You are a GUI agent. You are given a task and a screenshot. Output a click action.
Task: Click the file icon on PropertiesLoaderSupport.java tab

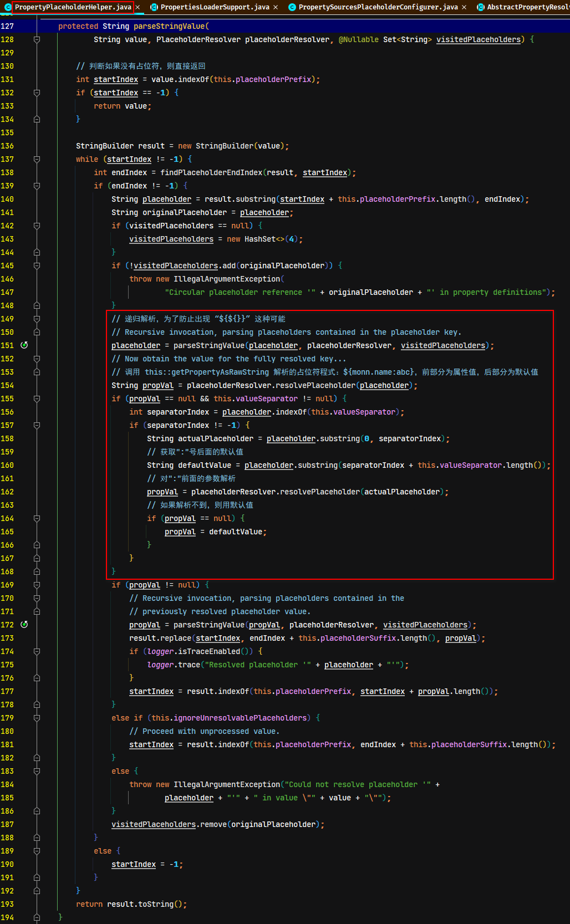click(154, 7)
